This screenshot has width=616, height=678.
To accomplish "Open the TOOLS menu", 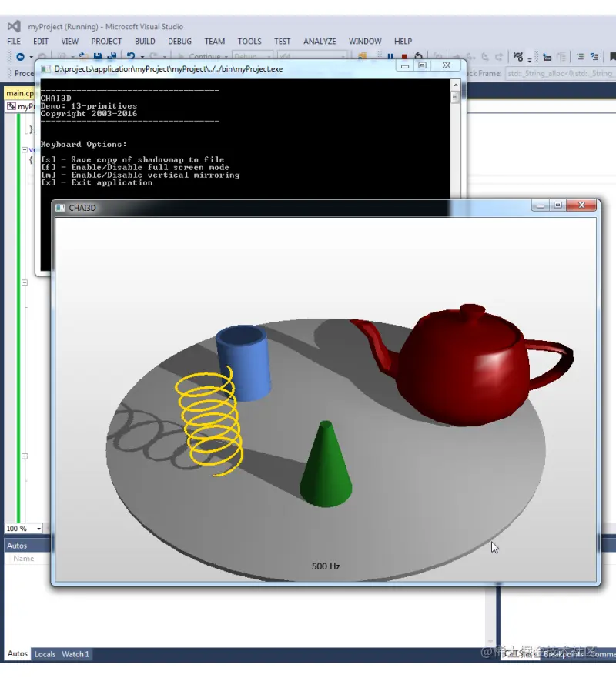I will pos(249,41).
